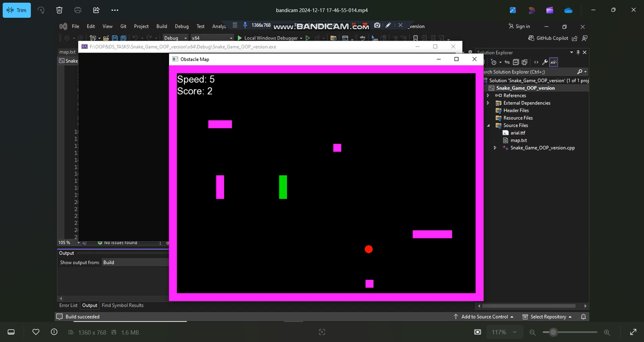644x342 pixels.
Task: Collapse the Source Files folder
Action: click(488, 125)
